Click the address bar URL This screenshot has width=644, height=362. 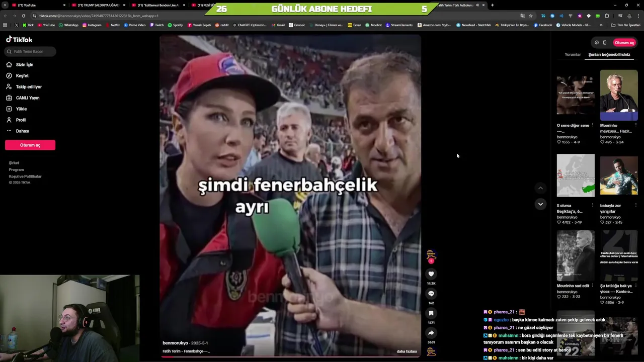(99, 16)
